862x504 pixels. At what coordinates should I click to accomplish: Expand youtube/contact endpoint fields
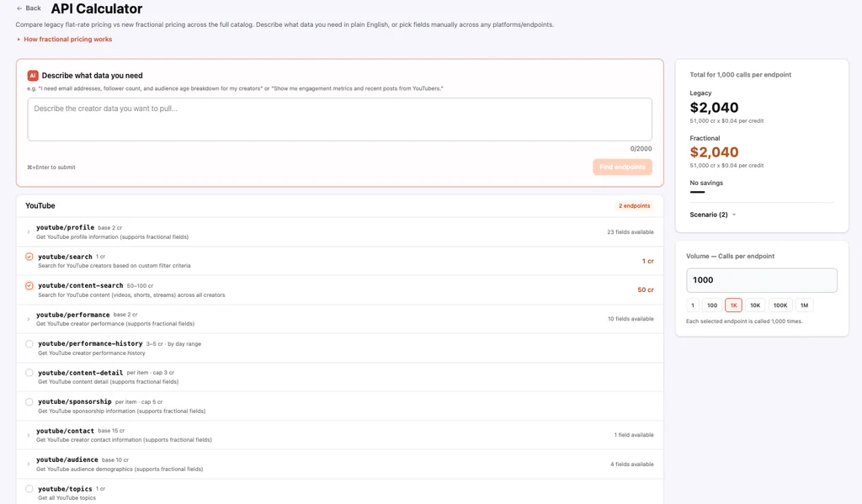click(x=29, y=435)
